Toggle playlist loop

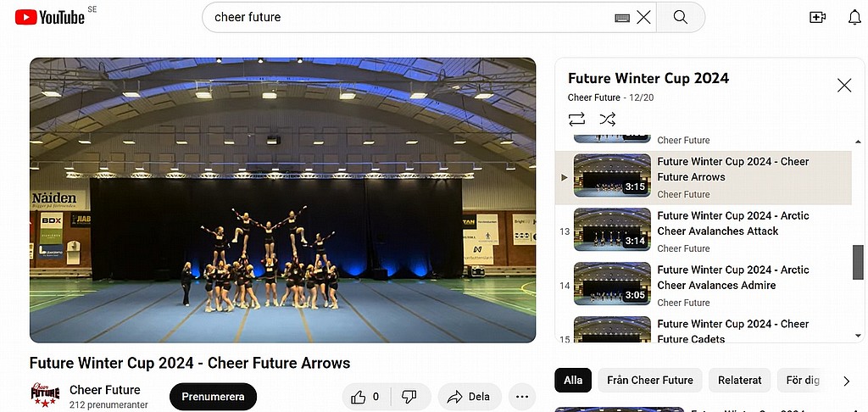click(576, 119)
